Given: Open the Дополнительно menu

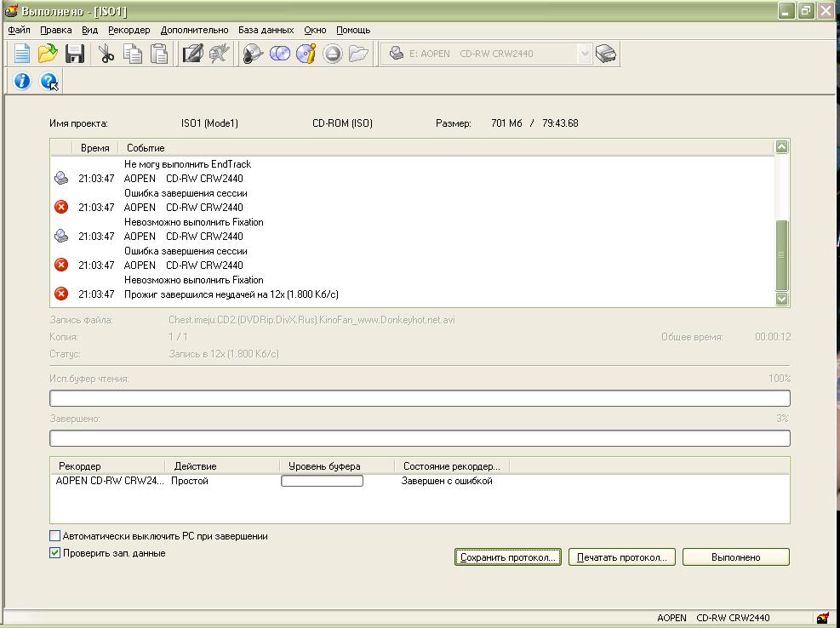Looking at the screenshot, I should [x=194, y=30].
